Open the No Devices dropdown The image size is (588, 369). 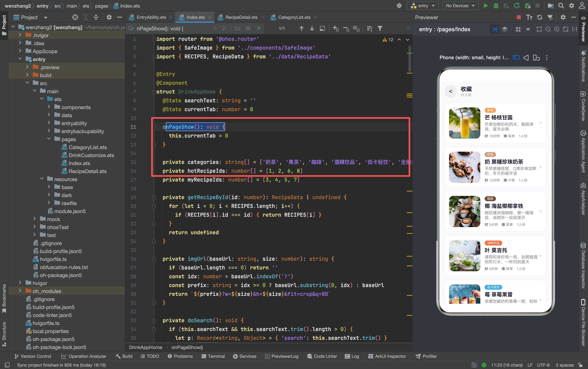460,6
